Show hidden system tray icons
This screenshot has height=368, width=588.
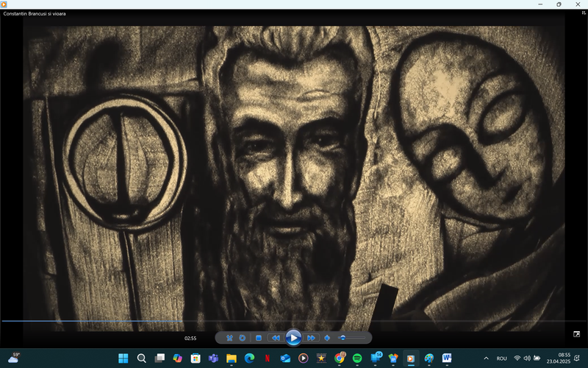(486, 358)
